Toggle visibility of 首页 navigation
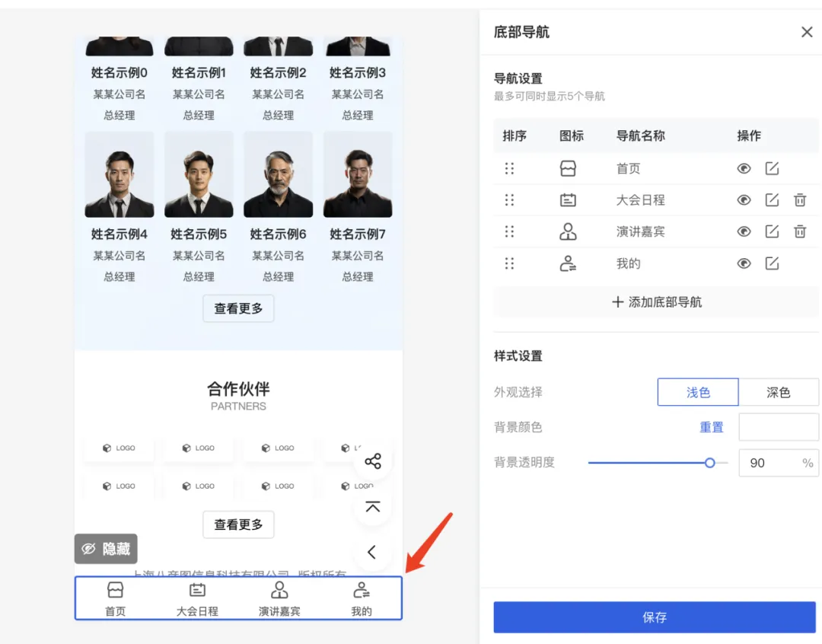The height and width of the screenshot is (644, 822). pyautogui.click(x=744, y=168)
